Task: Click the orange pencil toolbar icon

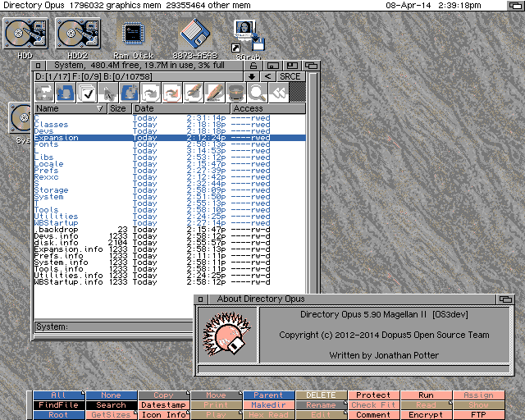Action: click(215, 93)
